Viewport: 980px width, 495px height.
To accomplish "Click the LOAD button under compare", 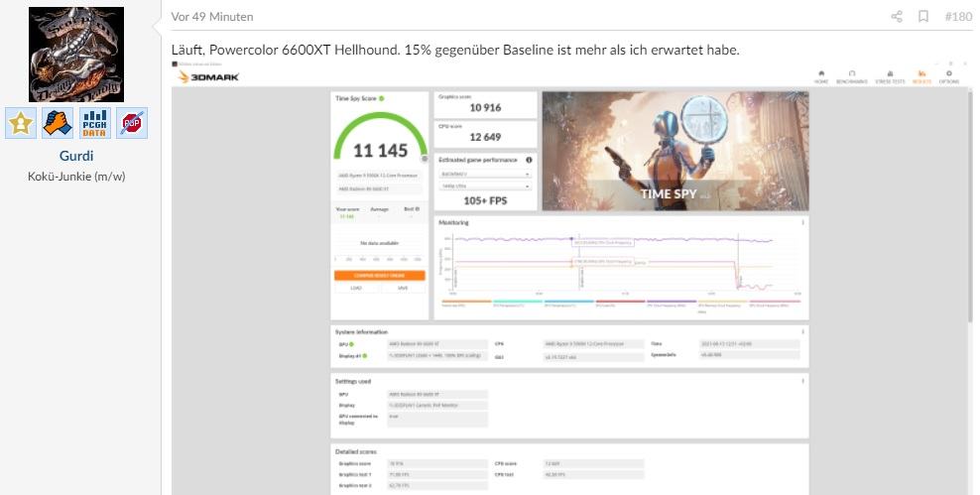I will point(356,288).
